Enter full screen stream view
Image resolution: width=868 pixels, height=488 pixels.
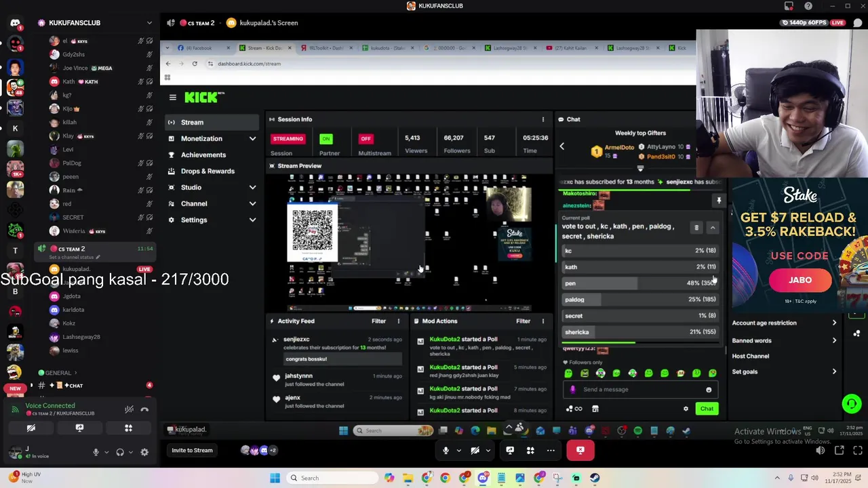coord(857,451)
